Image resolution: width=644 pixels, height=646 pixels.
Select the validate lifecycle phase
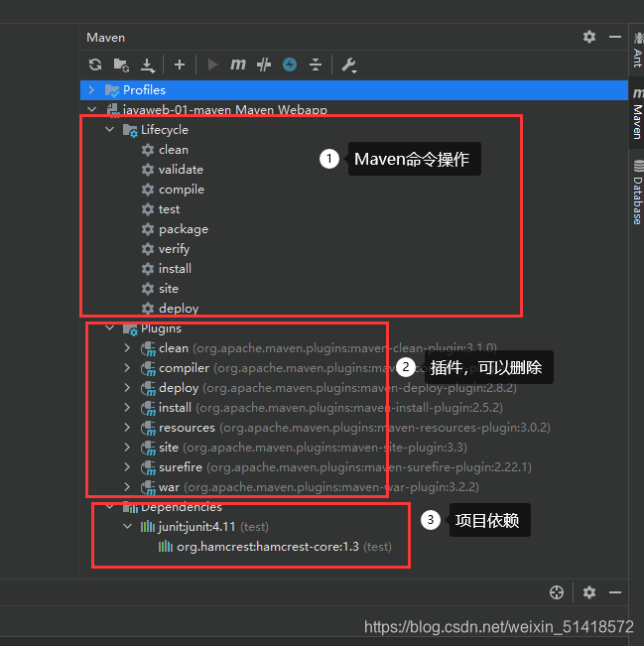(x=181, y=170)
